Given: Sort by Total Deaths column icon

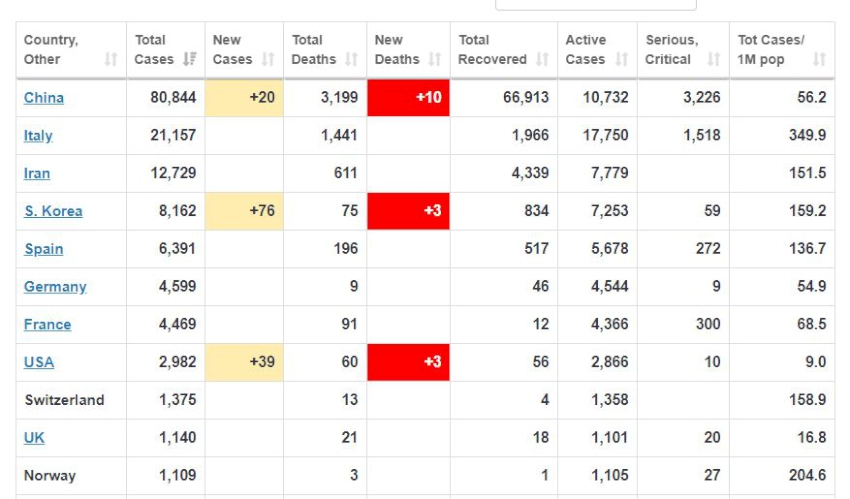Looking at the screenshot, I should [351, 60].
